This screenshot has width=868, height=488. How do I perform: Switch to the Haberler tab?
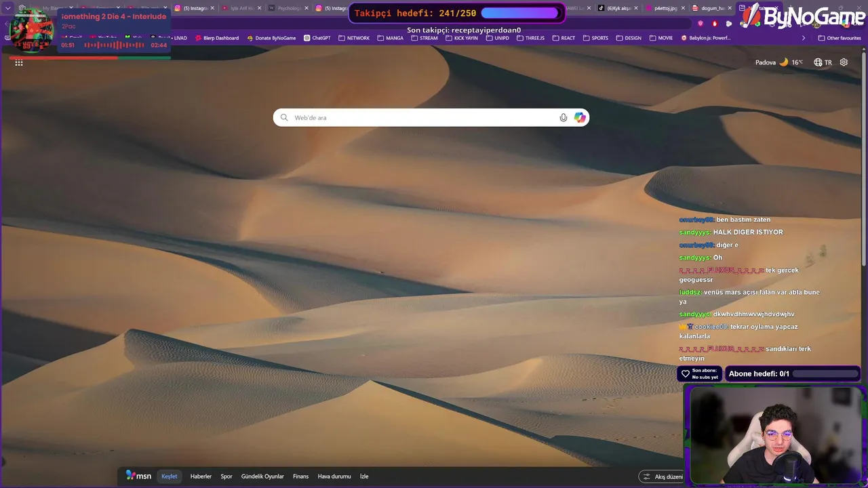pos(201,476)
